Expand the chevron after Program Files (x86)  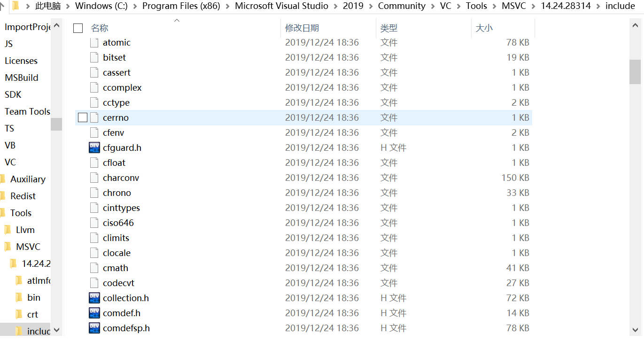(228, 6)
